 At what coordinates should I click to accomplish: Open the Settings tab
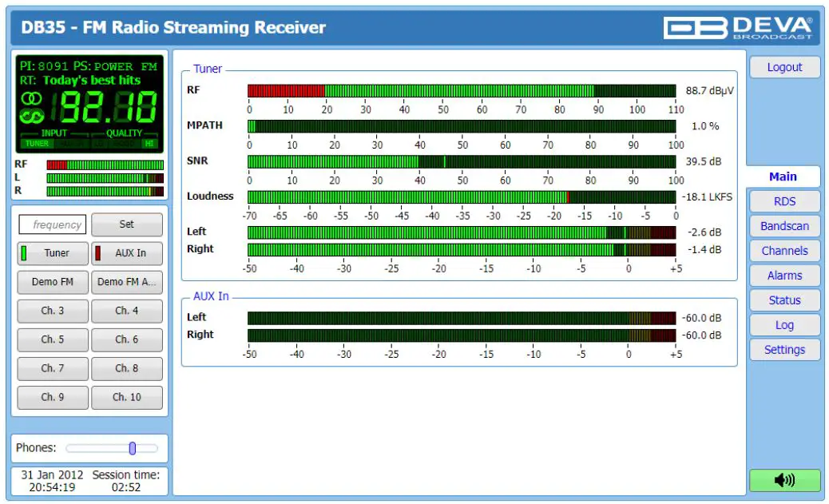[784, 350]
